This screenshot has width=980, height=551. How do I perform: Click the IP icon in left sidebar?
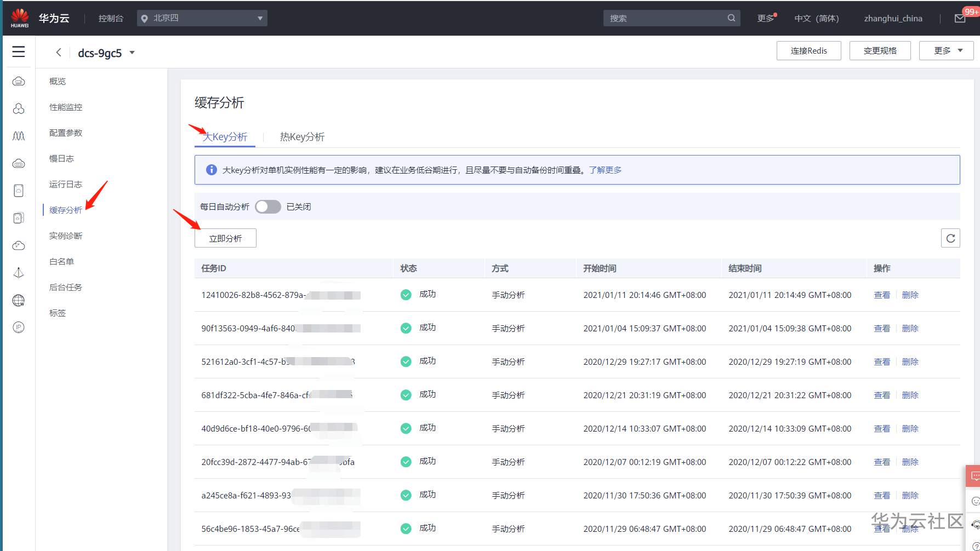19,328
